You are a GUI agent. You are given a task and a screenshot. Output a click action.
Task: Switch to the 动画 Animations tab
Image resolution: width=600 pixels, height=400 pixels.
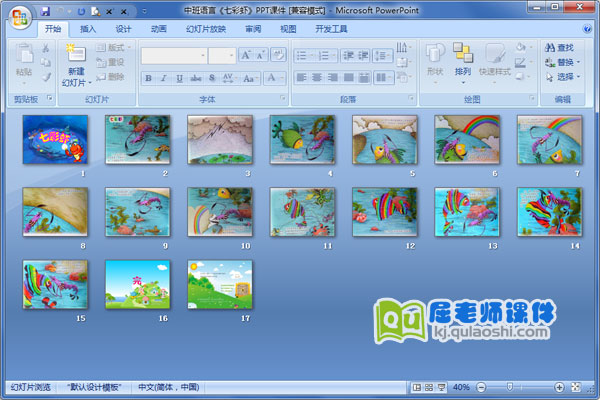pos(158,29)
